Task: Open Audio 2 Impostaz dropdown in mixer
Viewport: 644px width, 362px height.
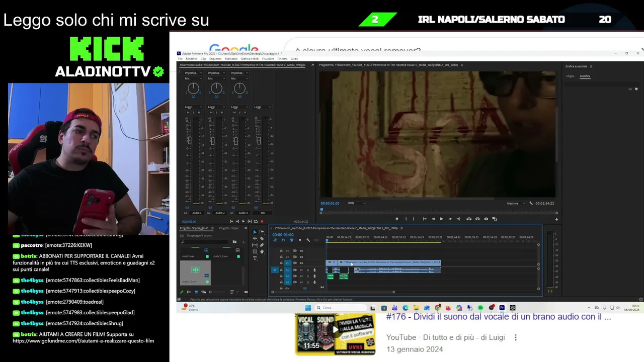Action: pos(216,73)
